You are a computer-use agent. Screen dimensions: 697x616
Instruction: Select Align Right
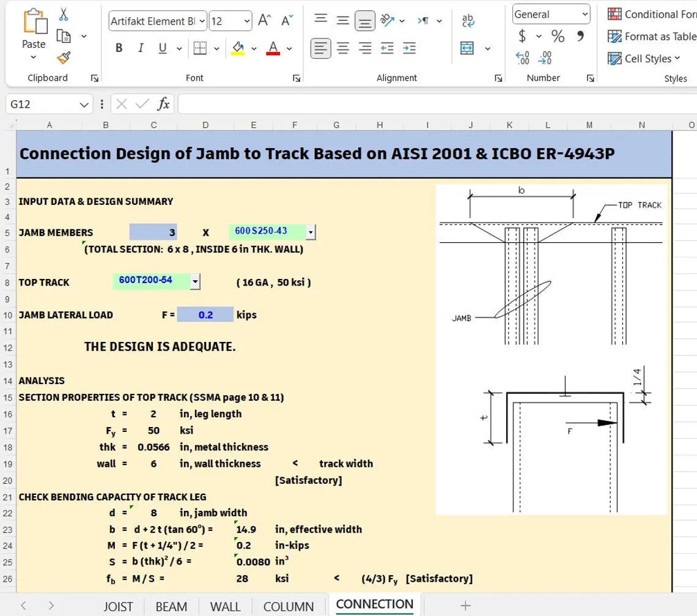[x=365, y=48]
